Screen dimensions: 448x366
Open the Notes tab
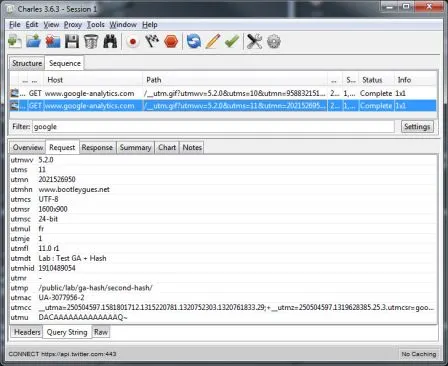tap(192, 147)
